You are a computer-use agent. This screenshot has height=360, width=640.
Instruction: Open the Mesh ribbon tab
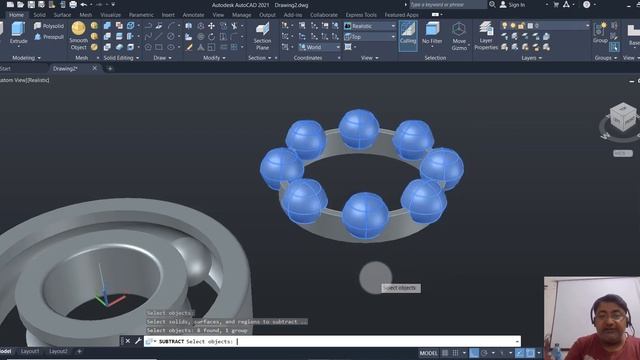(86, 15)
